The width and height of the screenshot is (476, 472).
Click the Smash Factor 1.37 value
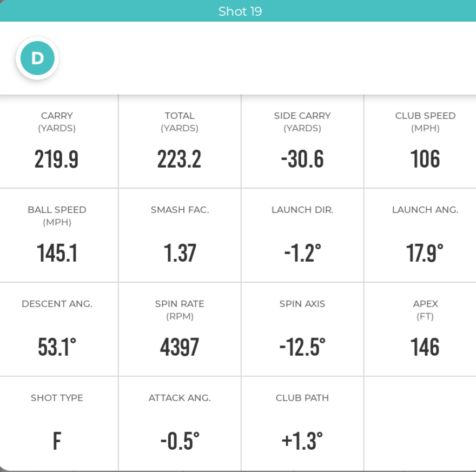click(x=180, y=253)
